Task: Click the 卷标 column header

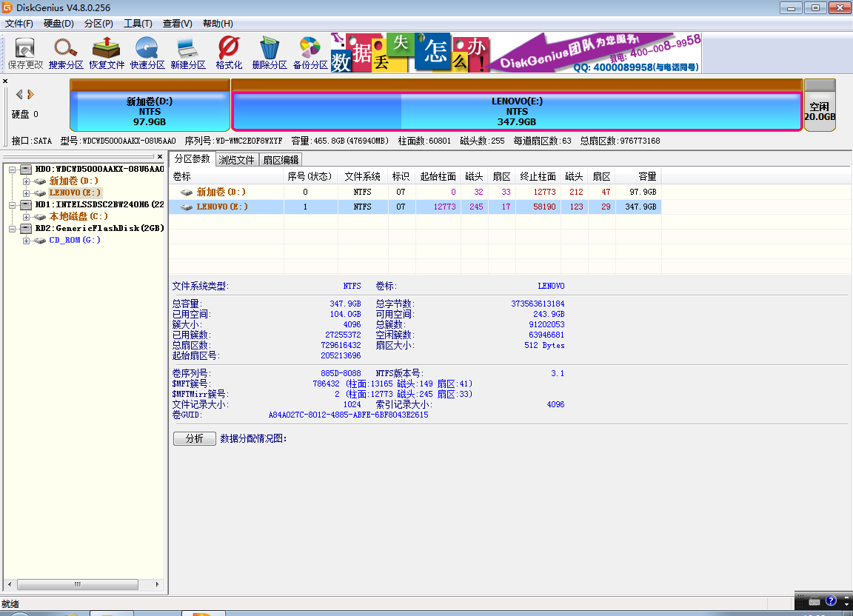Action: coord(227,176)
